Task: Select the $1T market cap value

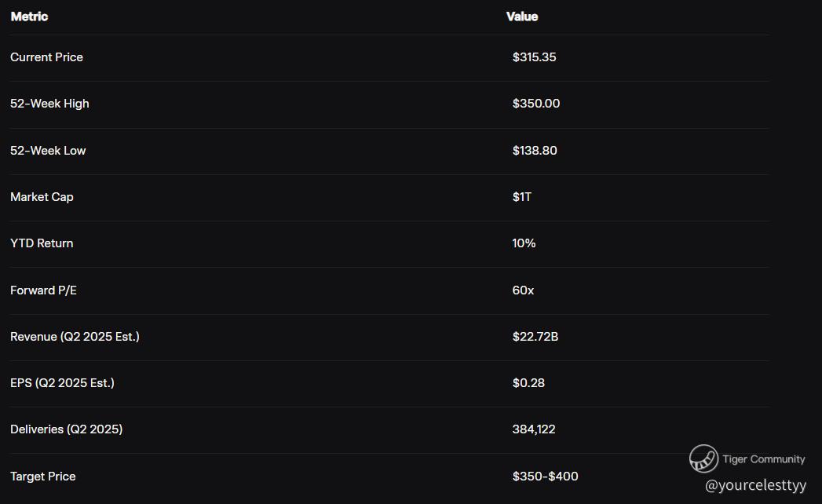Action: tap(522, 197)
